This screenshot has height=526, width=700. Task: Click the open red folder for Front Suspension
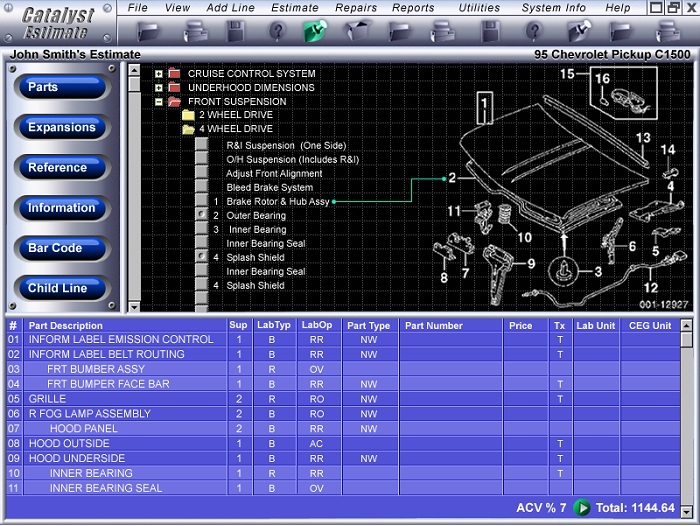pyautogui.click(x=174, y=102)
